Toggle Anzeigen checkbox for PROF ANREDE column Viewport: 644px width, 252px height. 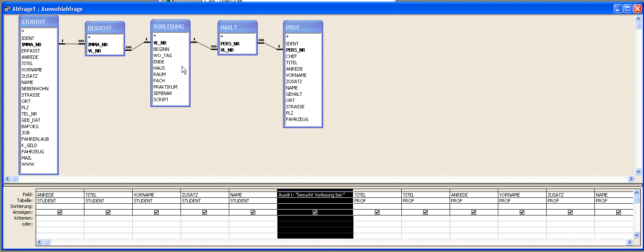[x=474, y=213]
